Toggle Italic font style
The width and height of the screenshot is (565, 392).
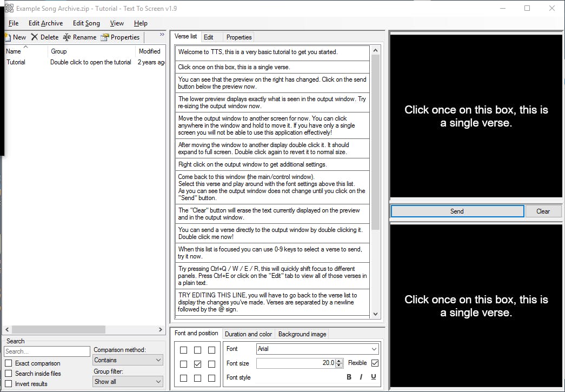pyautogui.click(x=361, y=377)
